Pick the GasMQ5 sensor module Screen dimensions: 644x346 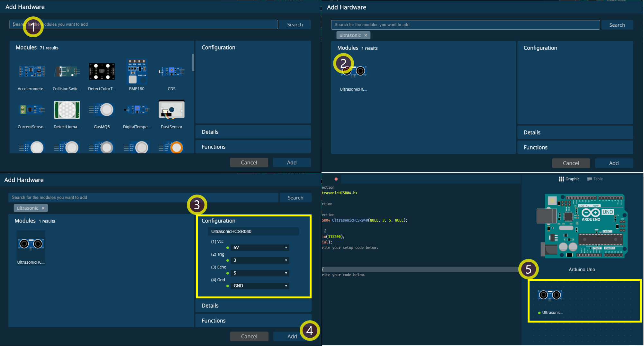click(x=102, y=110)
